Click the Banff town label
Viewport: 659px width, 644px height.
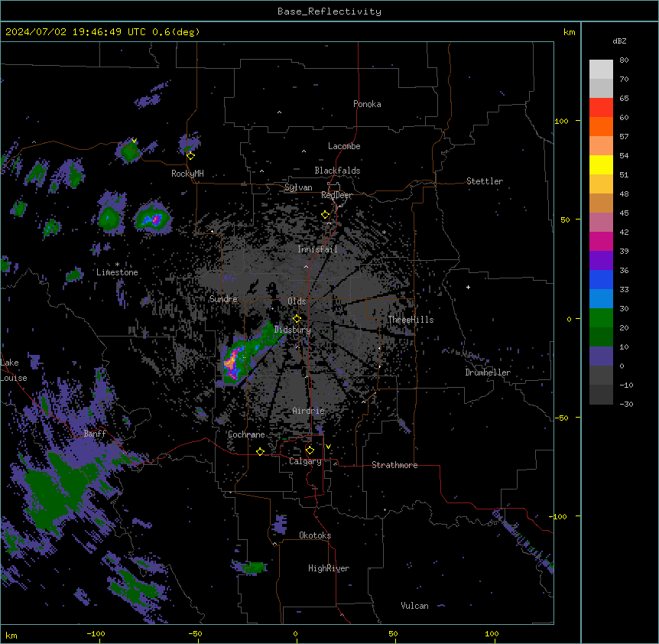point(95,434)
